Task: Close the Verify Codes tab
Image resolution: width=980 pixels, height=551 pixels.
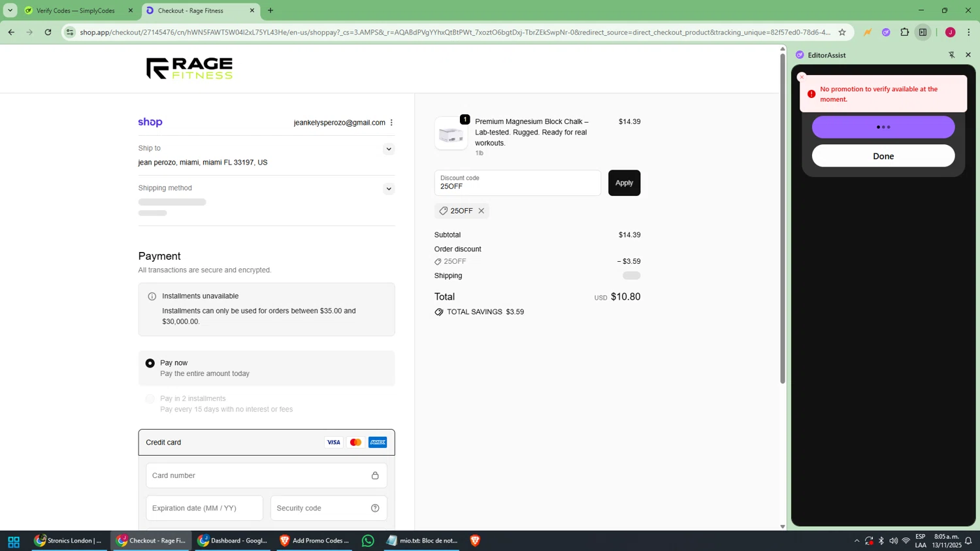Action: (x=131, y=10)
